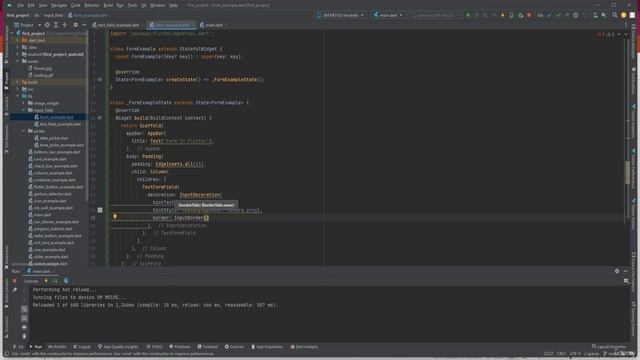Expand the image_widget folder
The height and width of the screenshot is (360, 640).
[x=24, y=103]
